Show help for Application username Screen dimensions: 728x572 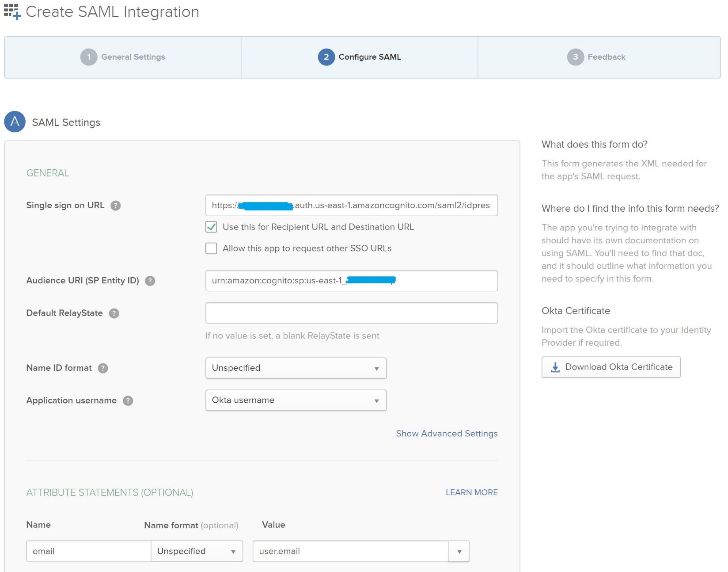pos(128,400)
